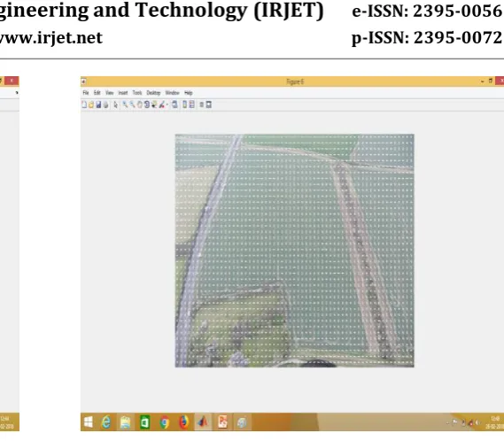Click the Action Center flag tray icon

click(x=454, y=422)
